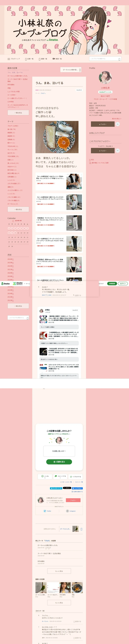Open the ZAO SODA 炭酸水 product in 必需品 list
This screenshot has height=644, width=129.
(59, 319)
